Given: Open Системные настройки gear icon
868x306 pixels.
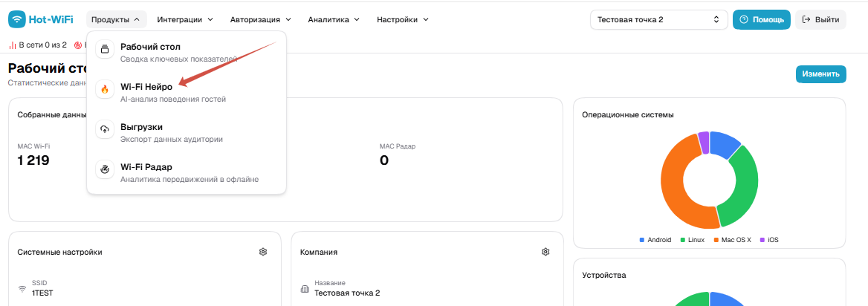Looking at the screenshot, I should pos(263,252).
